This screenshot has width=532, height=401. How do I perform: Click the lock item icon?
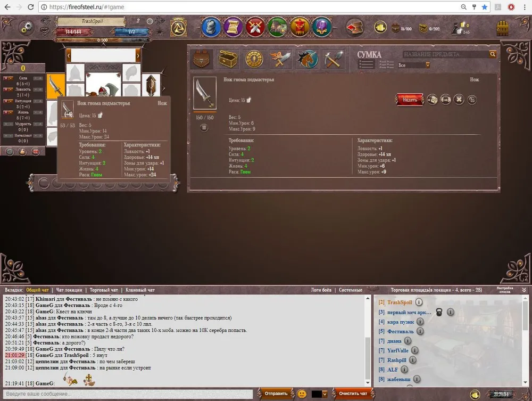pyautogui.click(x=471, y=100)
